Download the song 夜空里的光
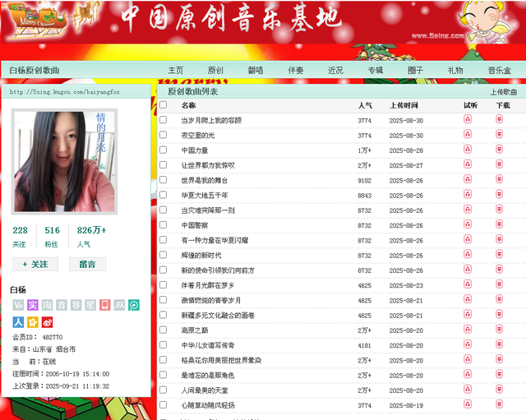This screenshot has width=526, height=420. (x=499, y=134)
